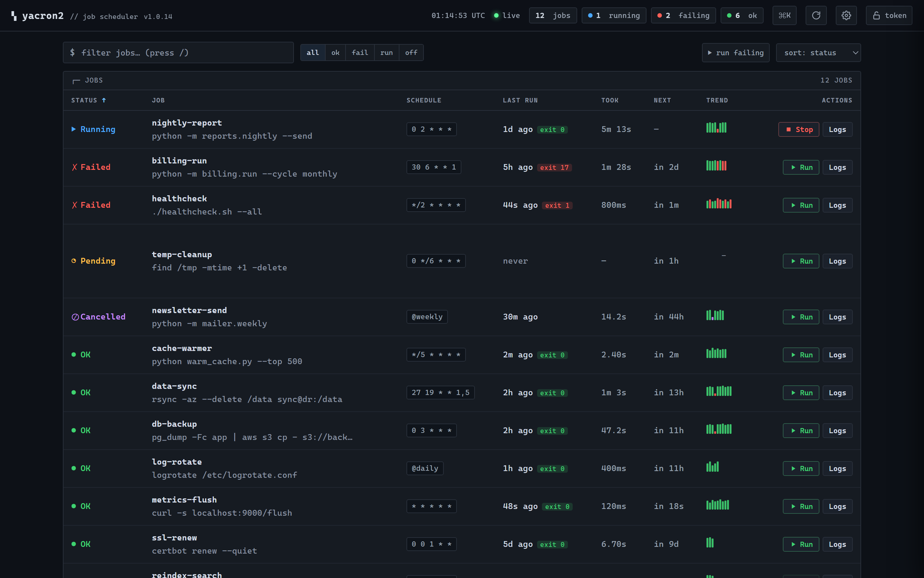Open the metrics-flush job name
Viewport: 924px width, 578px height.
click(184, 500)
